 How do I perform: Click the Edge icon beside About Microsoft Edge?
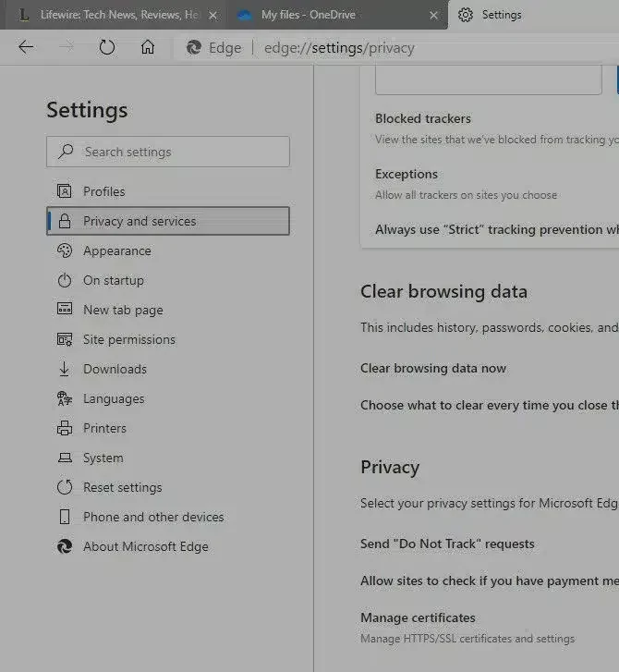[x=65, y=546]
